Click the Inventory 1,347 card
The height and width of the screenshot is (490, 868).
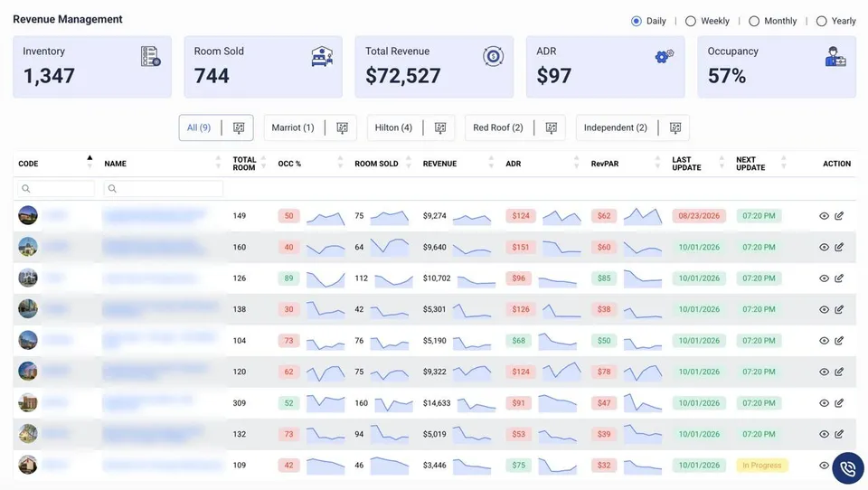(92, 67)
